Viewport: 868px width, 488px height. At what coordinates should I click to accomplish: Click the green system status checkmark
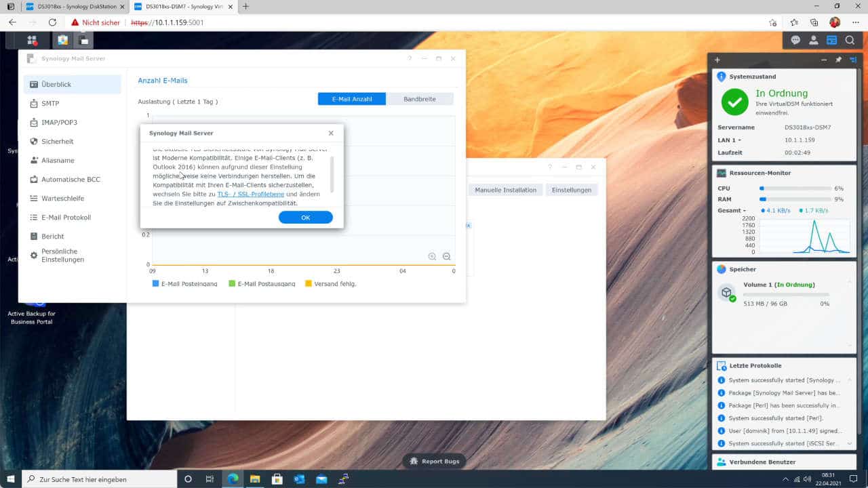(x=734, y=102)
